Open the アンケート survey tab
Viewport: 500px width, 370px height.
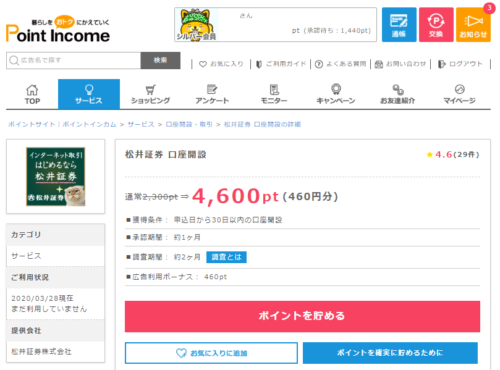tap(212, 94)
